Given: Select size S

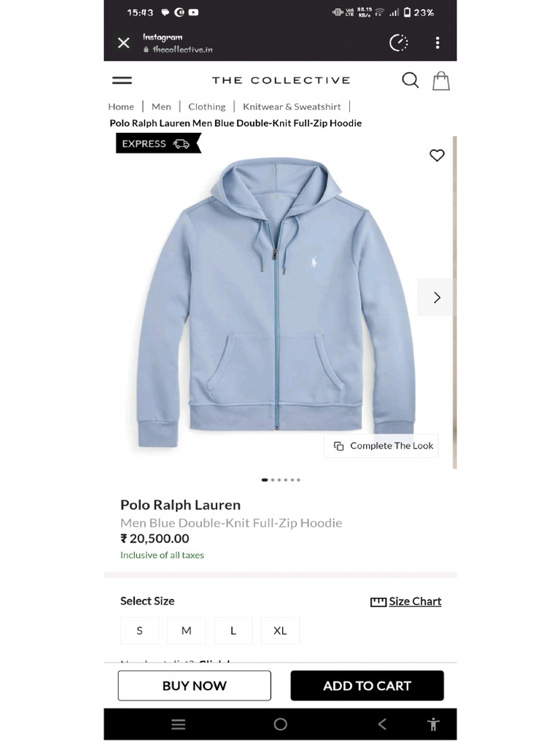Looking at the screenshot, I should (139, 631).
